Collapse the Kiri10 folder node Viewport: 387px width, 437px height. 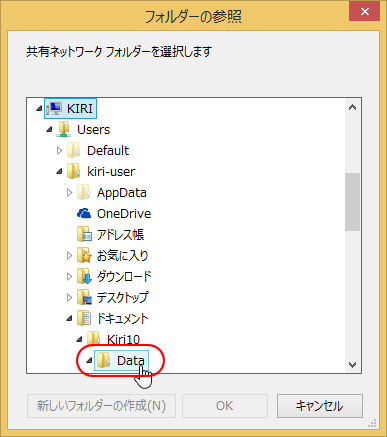[x=79, y=339]
